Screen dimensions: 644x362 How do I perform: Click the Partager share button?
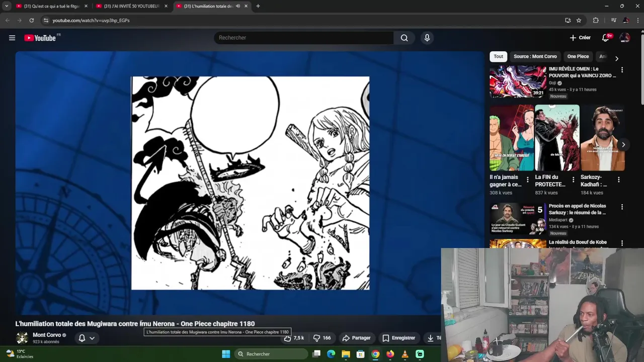356,338
